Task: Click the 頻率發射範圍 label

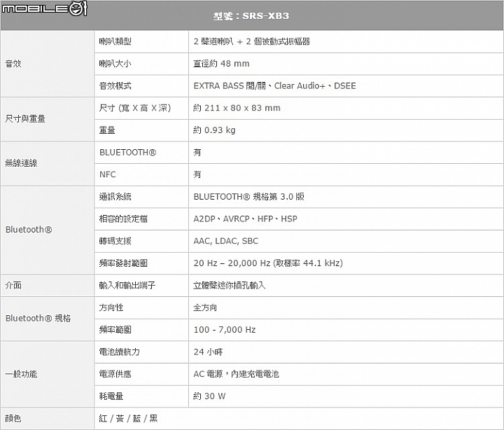Action: pos(123,263)
